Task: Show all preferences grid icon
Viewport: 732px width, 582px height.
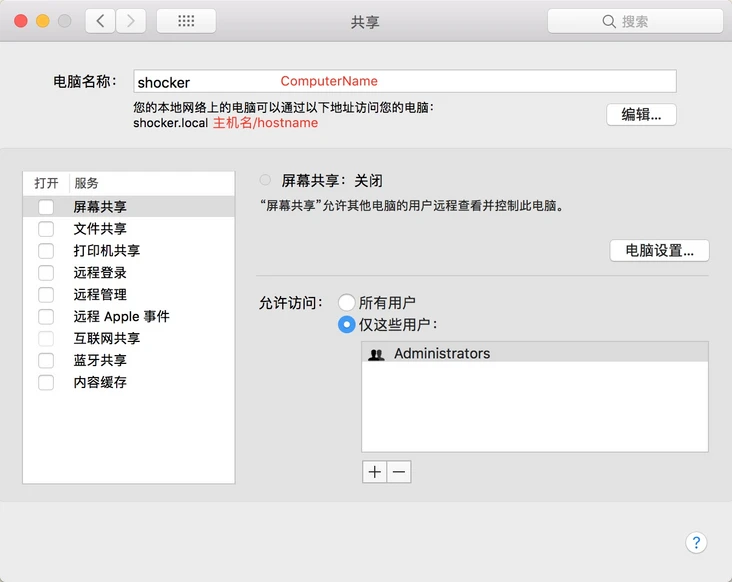Action: (186, 21)
